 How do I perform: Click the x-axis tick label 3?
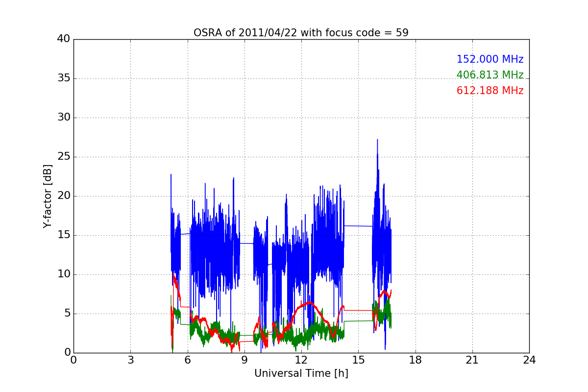click(x=130, y=360)
